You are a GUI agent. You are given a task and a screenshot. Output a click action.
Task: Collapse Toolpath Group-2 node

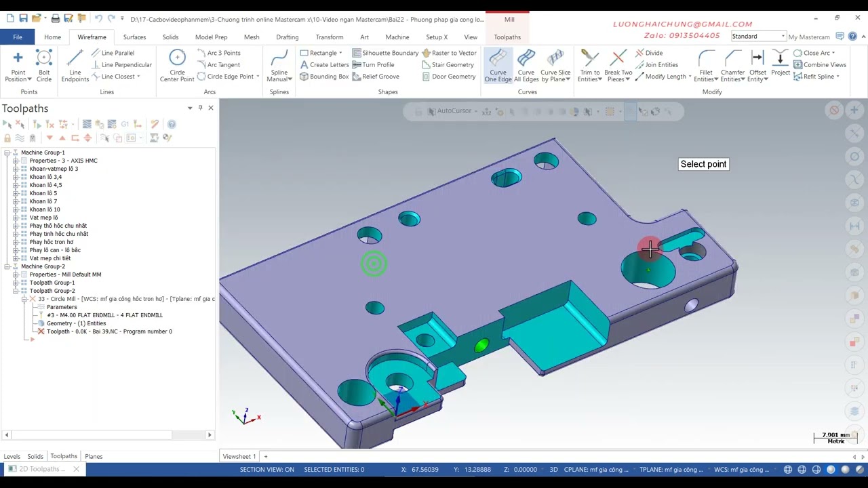click(x=15, y=291)
